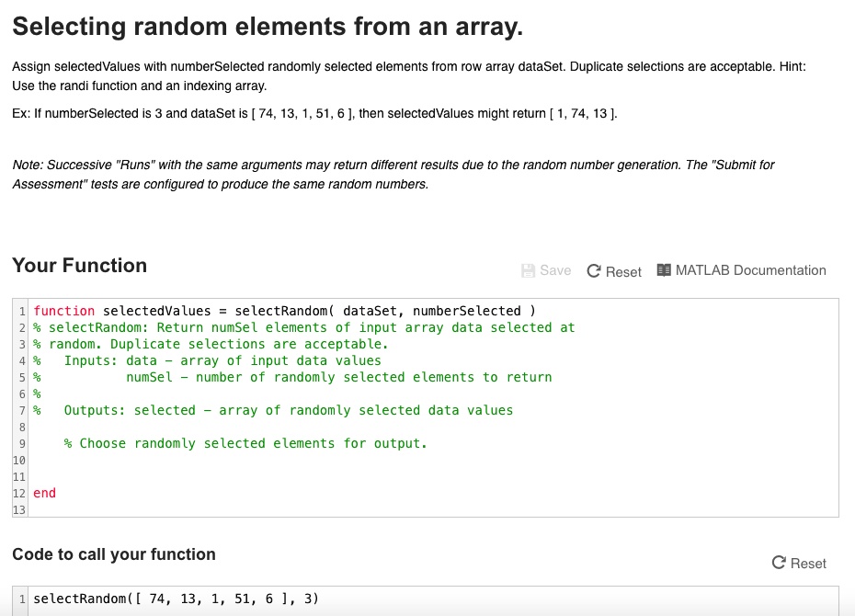Place cursor on empty line 11 of function
The width and height of the screenshot is (855, 616).
click(x=276, y=476)
